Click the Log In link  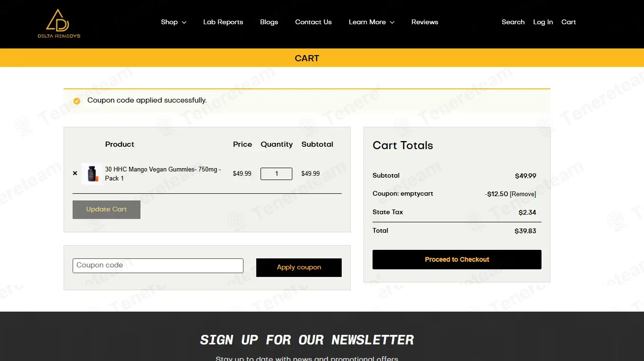543,22
